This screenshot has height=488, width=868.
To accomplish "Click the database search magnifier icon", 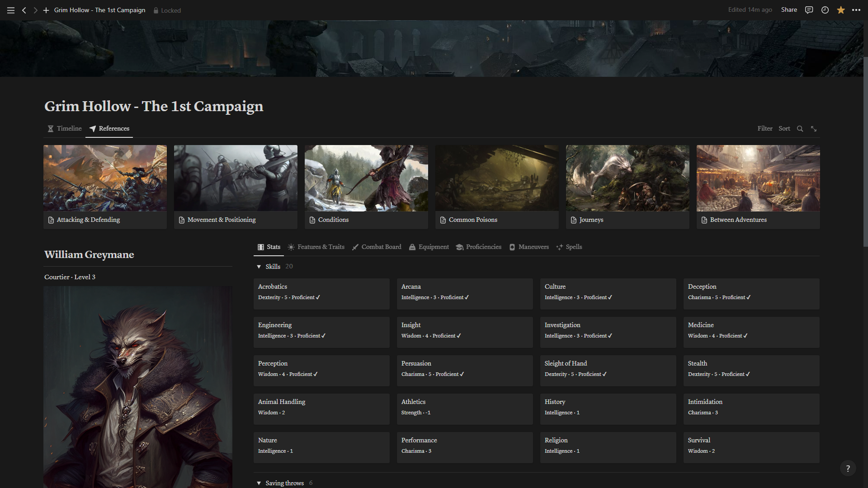I will (x=800, y=129).
